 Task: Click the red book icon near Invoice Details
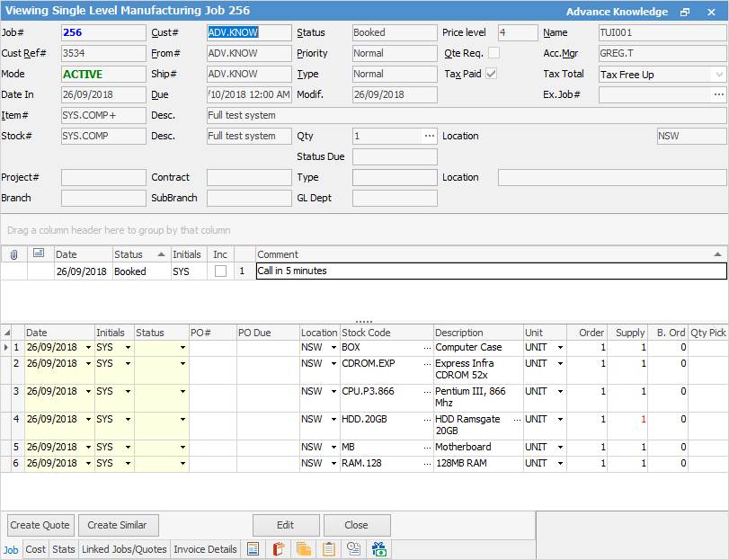point(279,548)
